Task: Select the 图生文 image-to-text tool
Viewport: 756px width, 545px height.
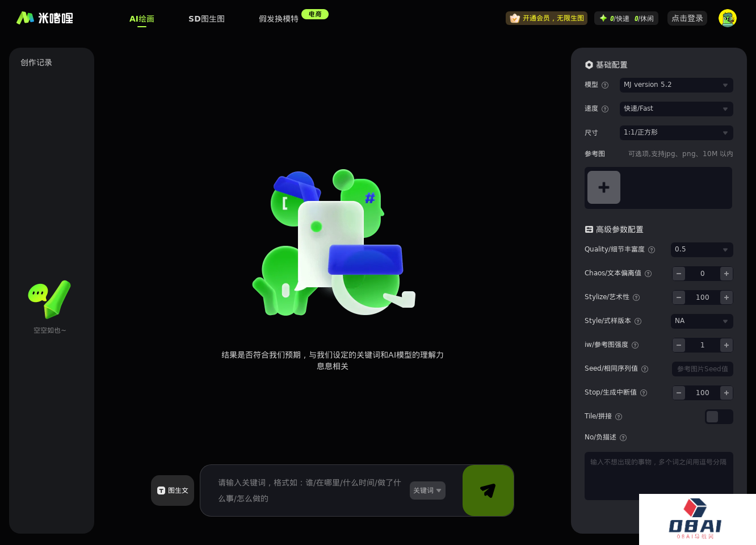Action: [x=172, y=490]
